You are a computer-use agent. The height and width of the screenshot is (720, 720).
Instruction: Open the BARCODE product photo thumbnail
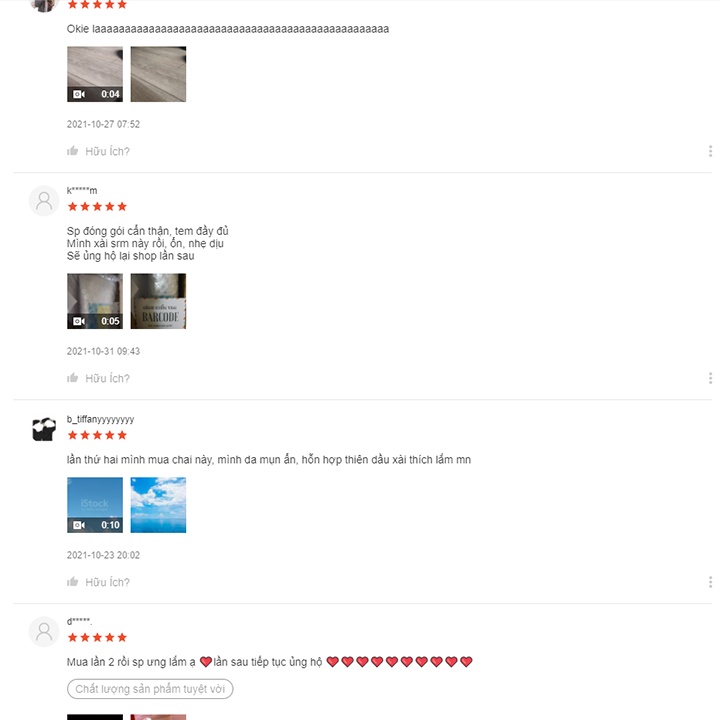tap(158, 301)
